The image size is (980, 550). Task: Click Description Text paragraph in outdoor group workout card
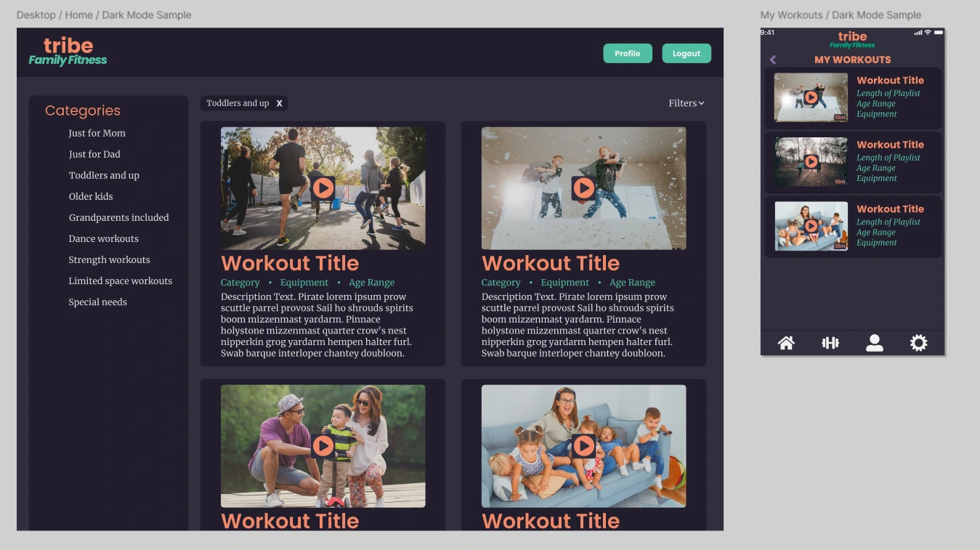317,325
